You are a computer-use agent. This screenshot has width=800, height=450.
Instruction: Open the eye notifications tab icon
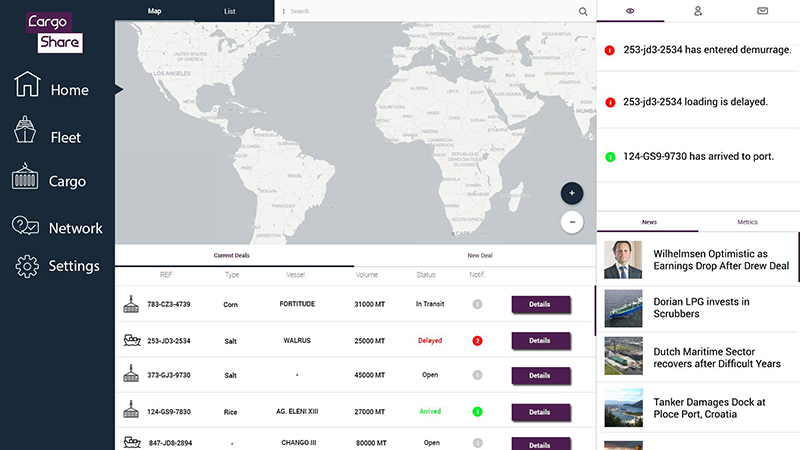[630, 11]
